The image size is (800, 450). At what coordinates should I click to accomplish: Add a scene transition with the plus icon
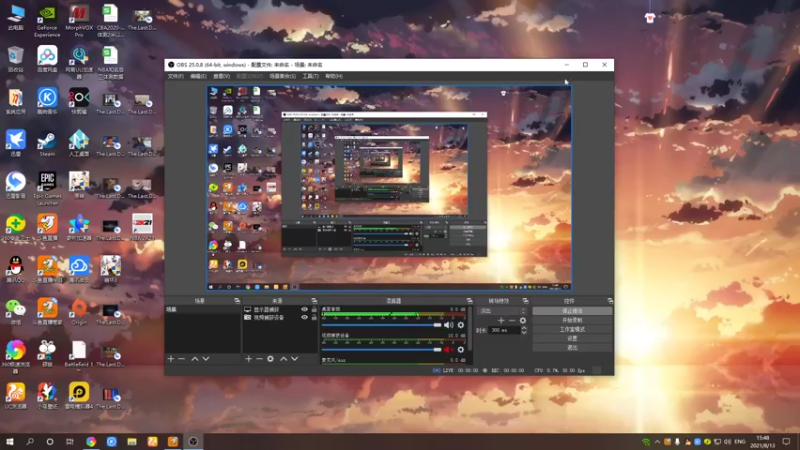[x=501, y=320]
